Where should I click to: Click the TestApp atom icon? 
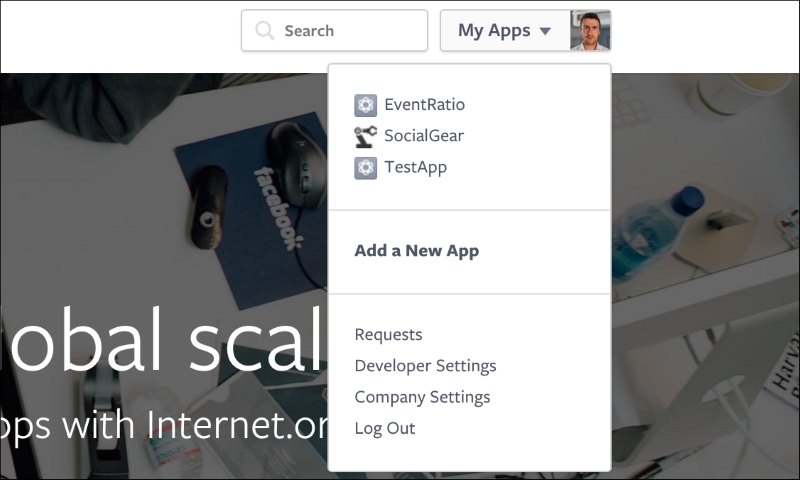[x=366, y=168]
